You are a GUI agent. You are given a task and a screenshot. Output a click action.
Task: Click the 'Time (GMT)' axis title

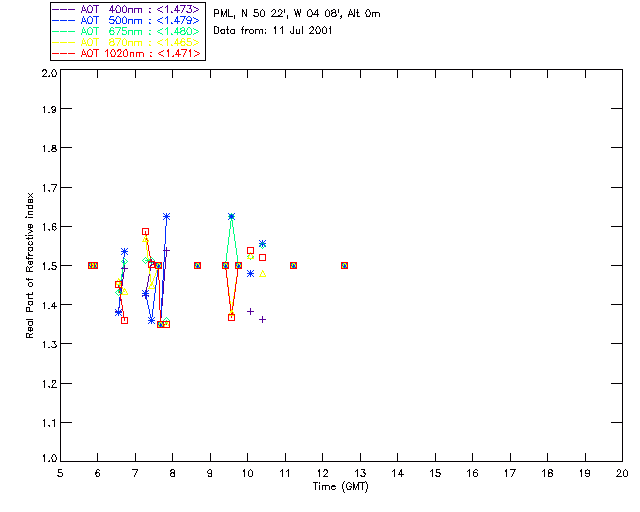point(340,487)
